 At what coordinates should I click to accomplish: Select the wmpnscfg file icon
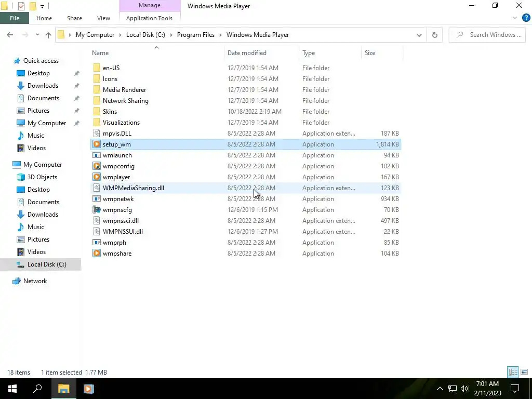[97, 210]
